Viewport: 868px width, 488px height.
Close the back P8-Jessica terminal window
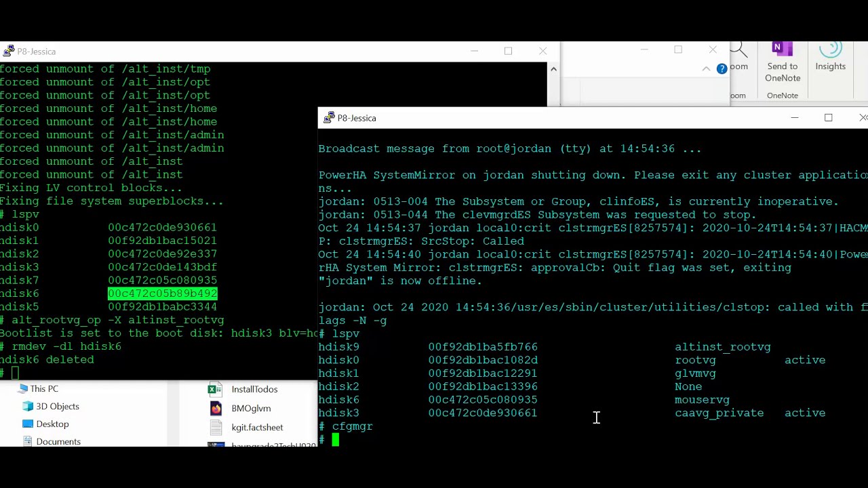[x=542, y=51]
